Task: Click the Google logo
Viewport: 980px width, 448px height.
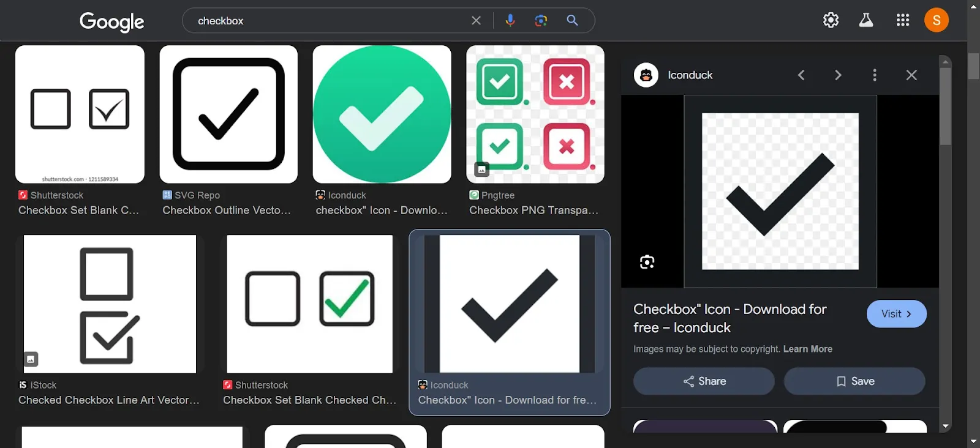Action: point(111,21)
